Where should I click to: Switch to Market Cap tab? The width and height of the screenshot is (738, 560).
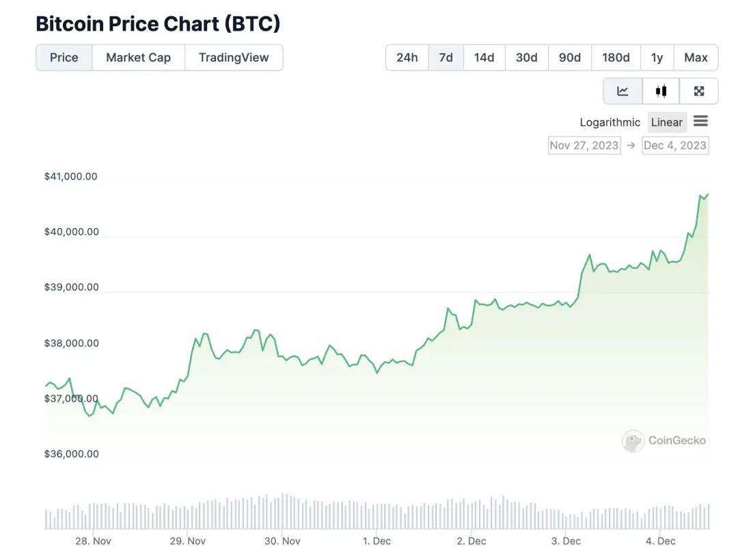pos(138,57)
